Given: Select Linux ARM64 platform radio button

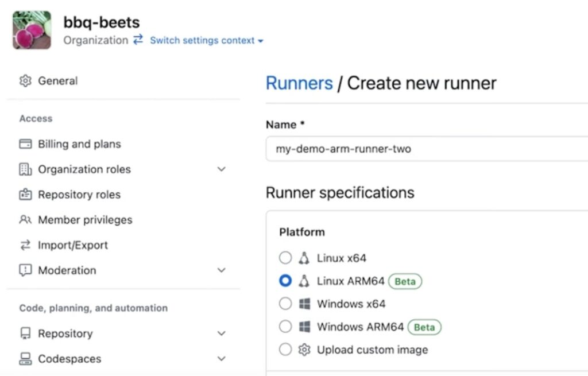Looking at the screenshot, I should [285, 281].
